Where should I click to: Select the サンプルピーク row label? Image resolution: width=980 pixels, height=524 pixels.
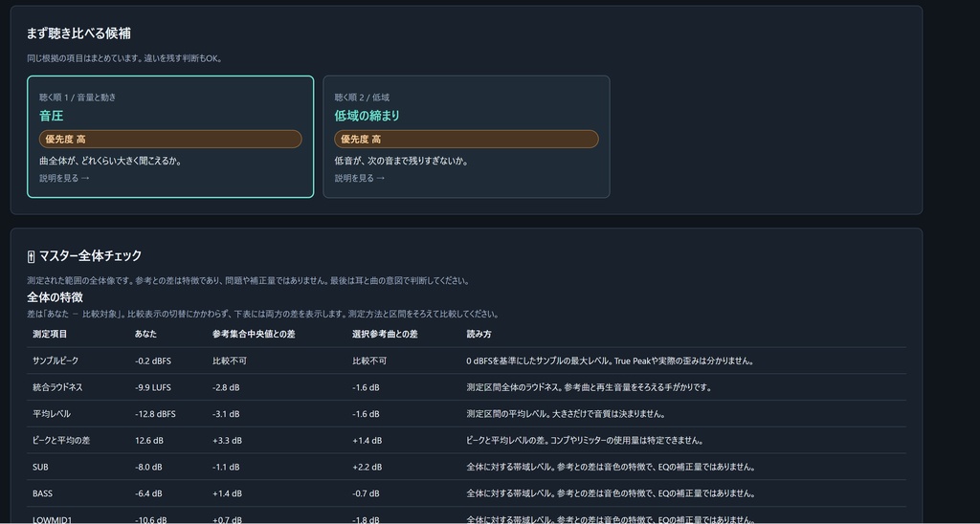[x=56, y=361]
